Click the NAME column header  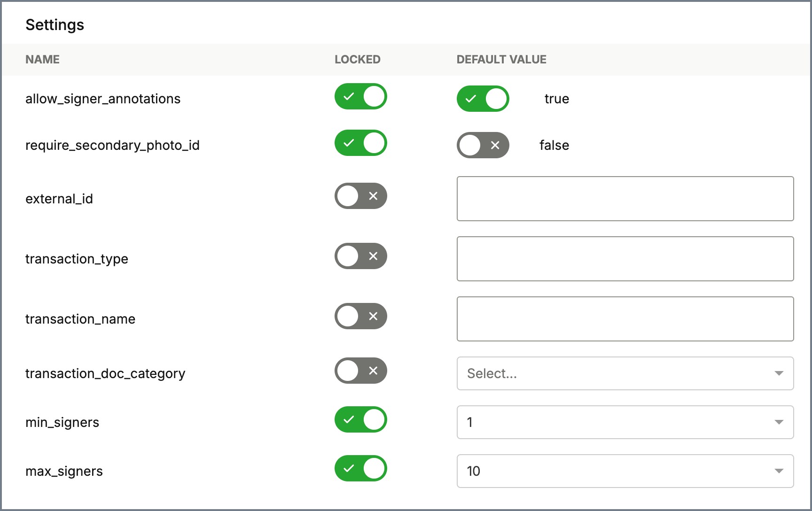42,60
